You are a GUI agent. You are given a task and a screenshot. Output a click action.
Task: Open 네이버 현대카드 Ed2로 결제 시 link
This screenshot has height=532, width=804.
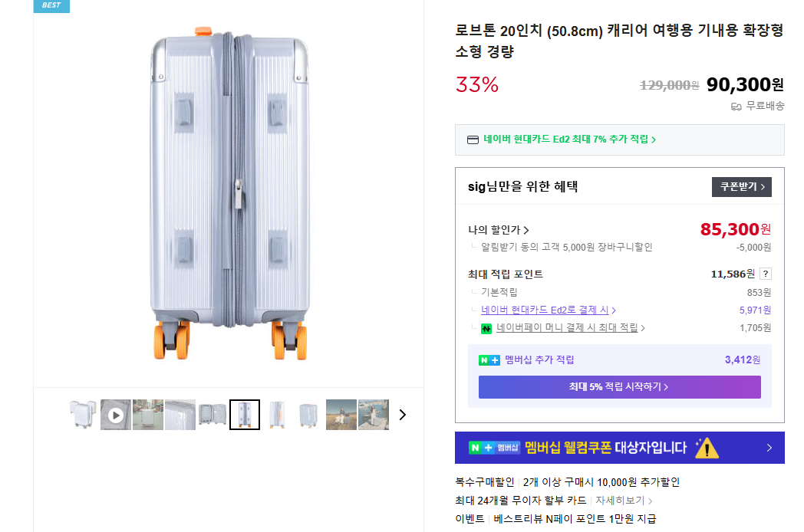pos(548,310)
